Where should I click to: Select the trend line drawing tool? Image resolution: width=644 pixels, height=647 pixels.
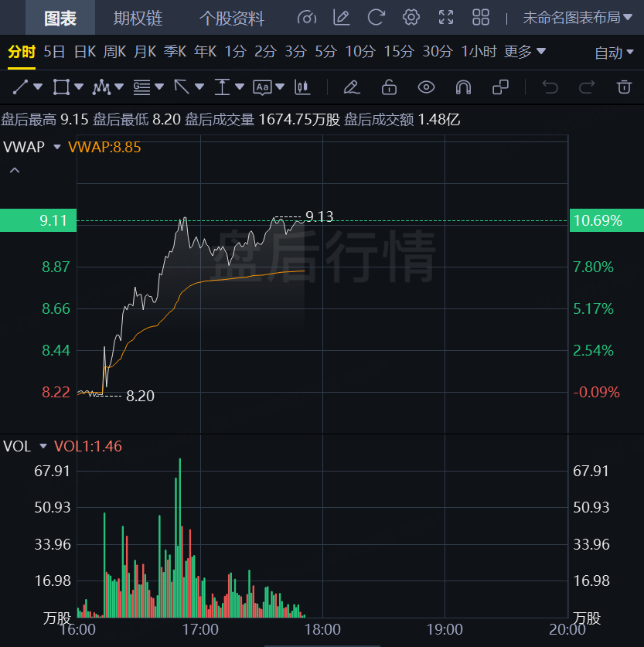21,87
